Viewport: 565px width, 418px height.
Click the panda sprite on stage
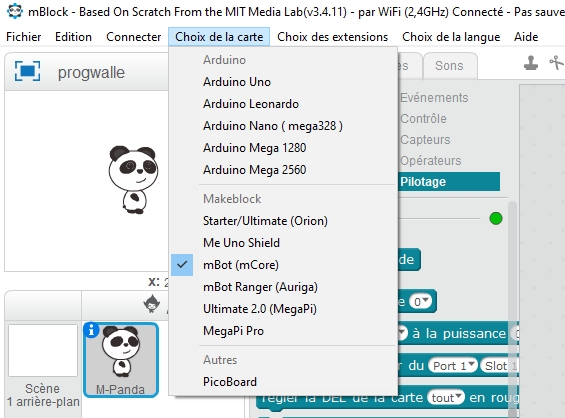pyautogui.click(x=133, y=179)
